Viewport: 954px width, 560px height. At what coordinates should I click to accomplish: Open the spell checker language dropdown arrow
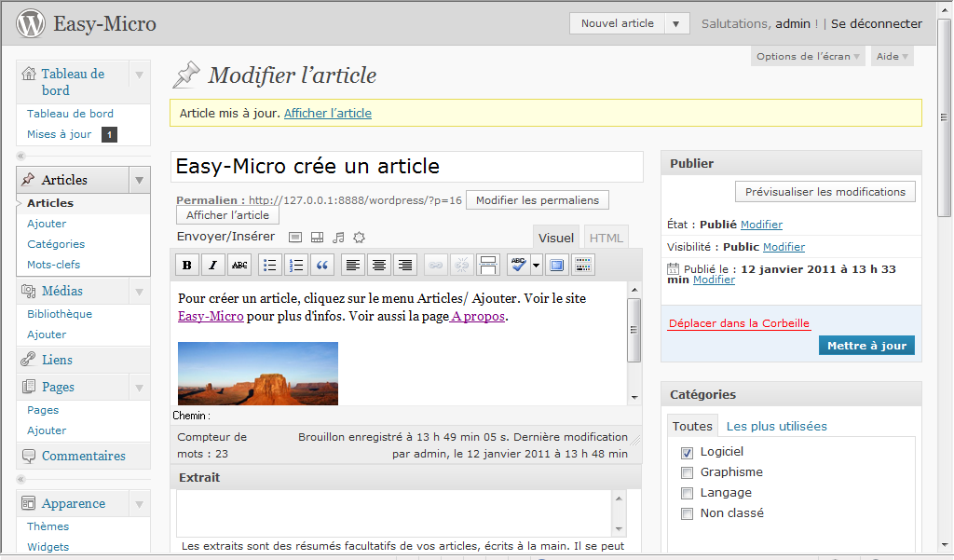(x=536, y=265)
